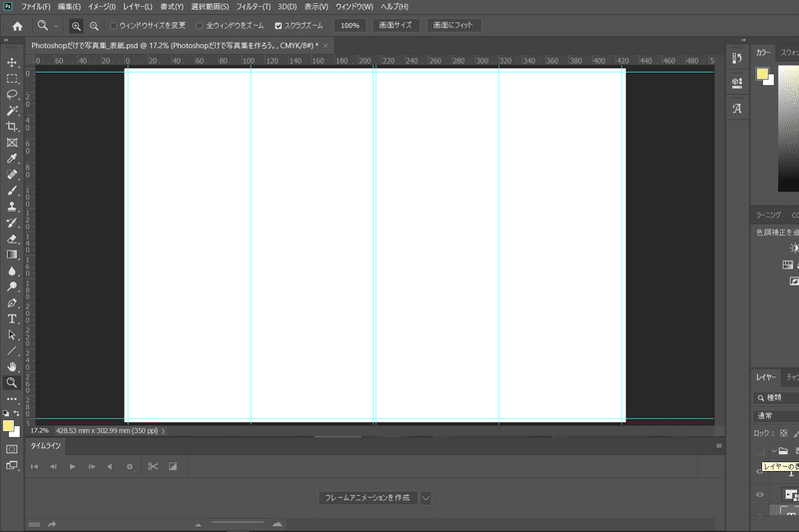Select the Line tool

(x=12, y=350)
